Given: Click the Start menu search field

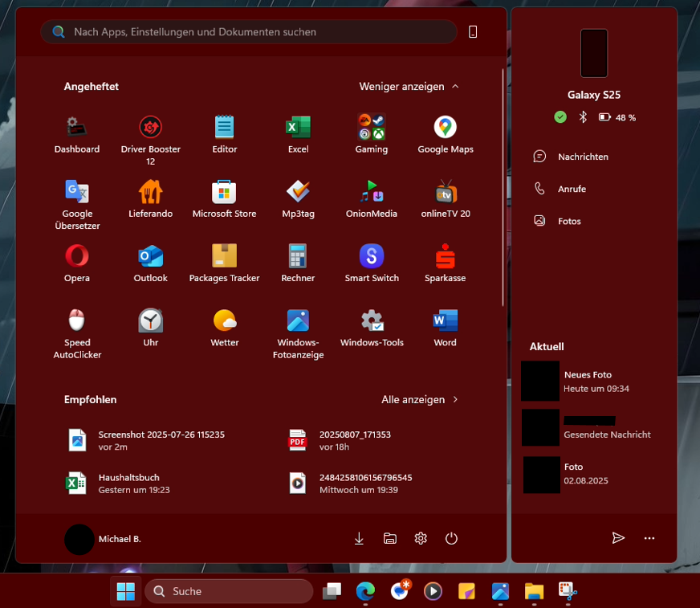Looking at the screenshot, I should click(x=249, y=31).
